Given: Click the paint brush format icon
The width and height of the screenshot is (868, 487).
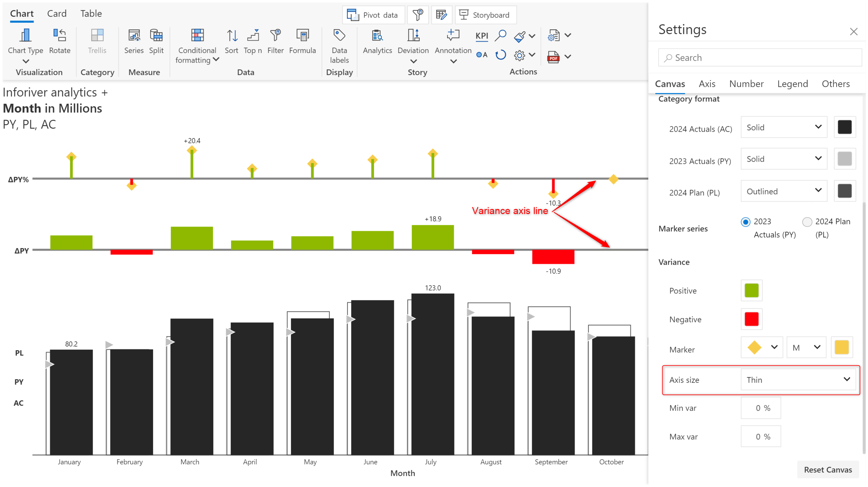Looking at the screenshot, I should [x=519, y=36].
